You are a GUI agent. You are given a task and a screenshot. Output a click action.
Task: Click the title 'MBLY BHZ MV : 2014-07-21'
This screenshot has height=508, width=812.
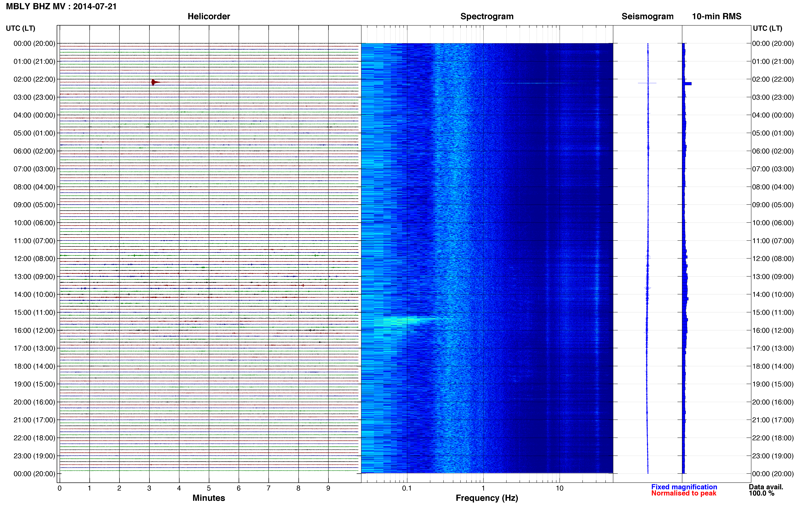pos(61,6)
